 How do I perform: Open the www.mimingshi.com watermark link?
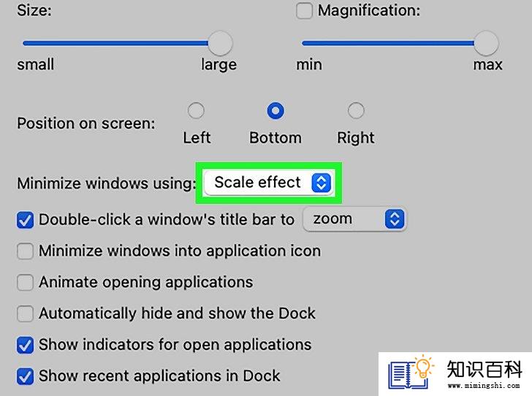click(x=484, y=386)
